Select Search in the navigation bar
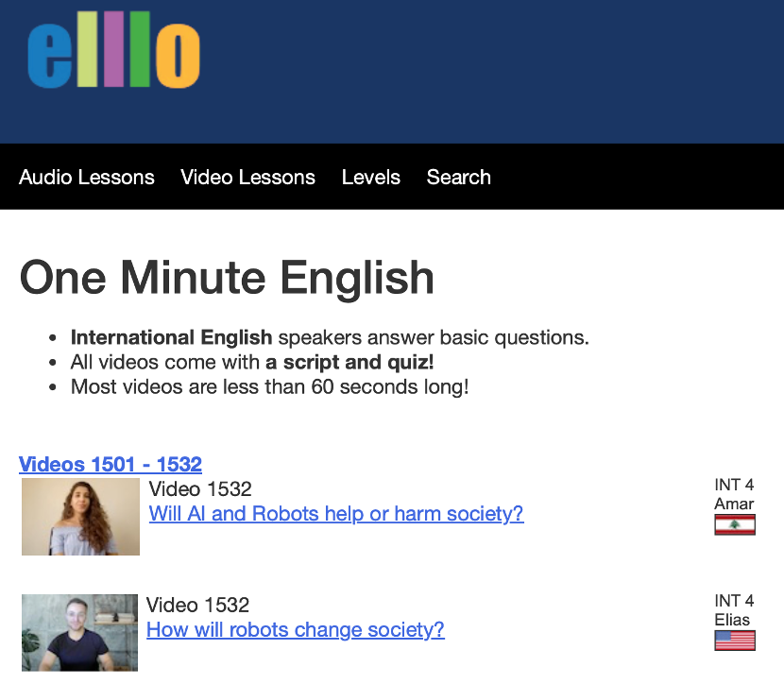The height and width of the screenshot is (684, 784). coord(458,178)
